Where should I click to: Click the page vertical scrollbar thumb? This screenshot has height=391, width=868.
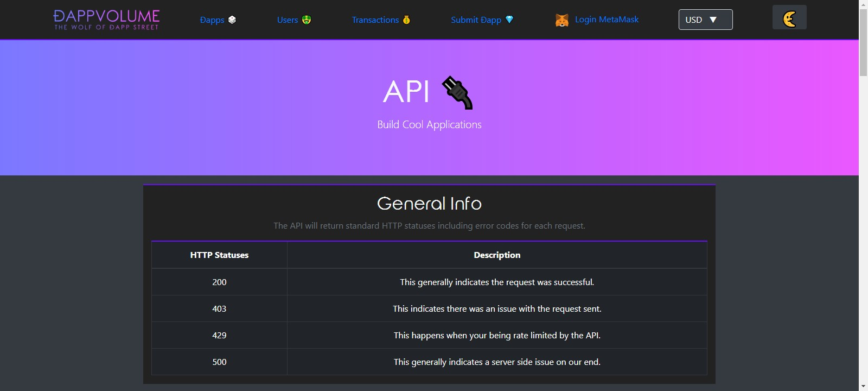pyautogui.click(x=863, y=42)
